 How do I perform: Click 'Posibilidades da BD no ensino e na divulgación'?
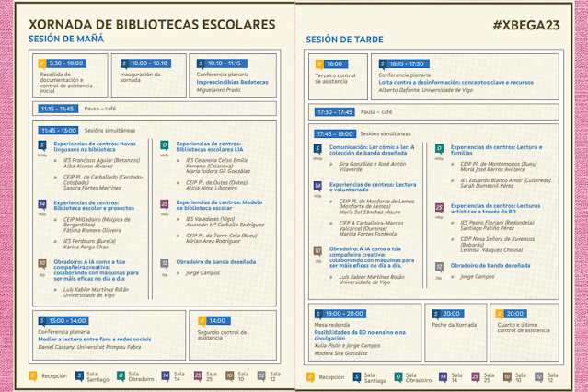tap(360, 335)
